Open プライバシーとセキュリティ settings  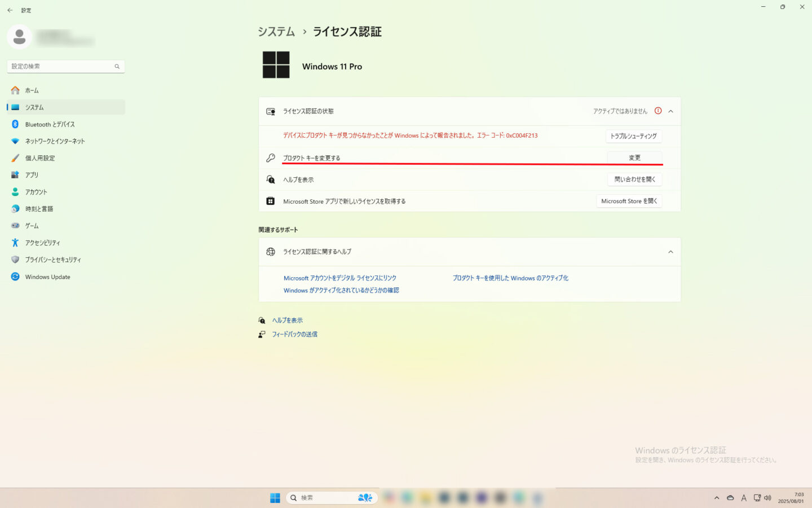(66, 260)
